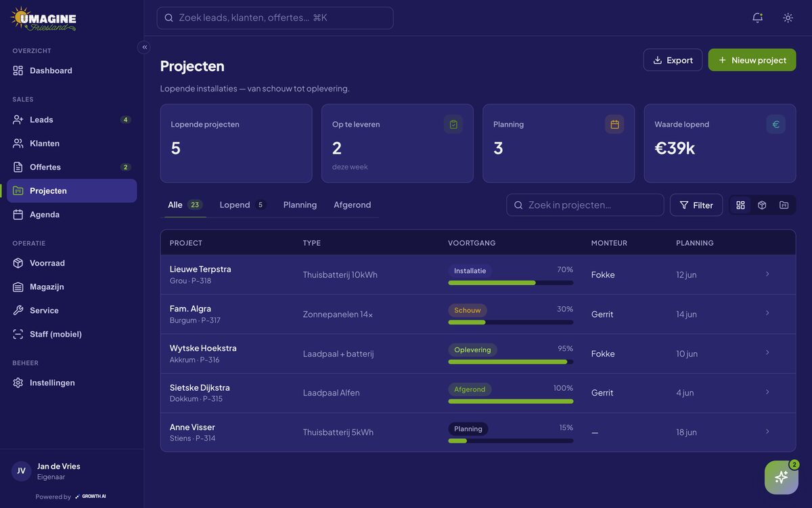
Task: Focus the global search field
Action: point(275,18)
